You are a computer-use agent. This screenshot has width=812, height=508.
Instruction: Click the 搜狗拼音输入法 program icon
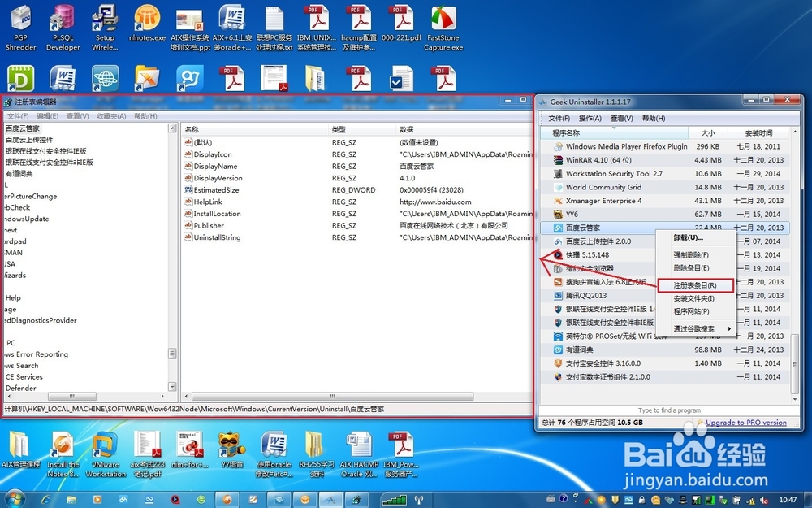[558, 282]
